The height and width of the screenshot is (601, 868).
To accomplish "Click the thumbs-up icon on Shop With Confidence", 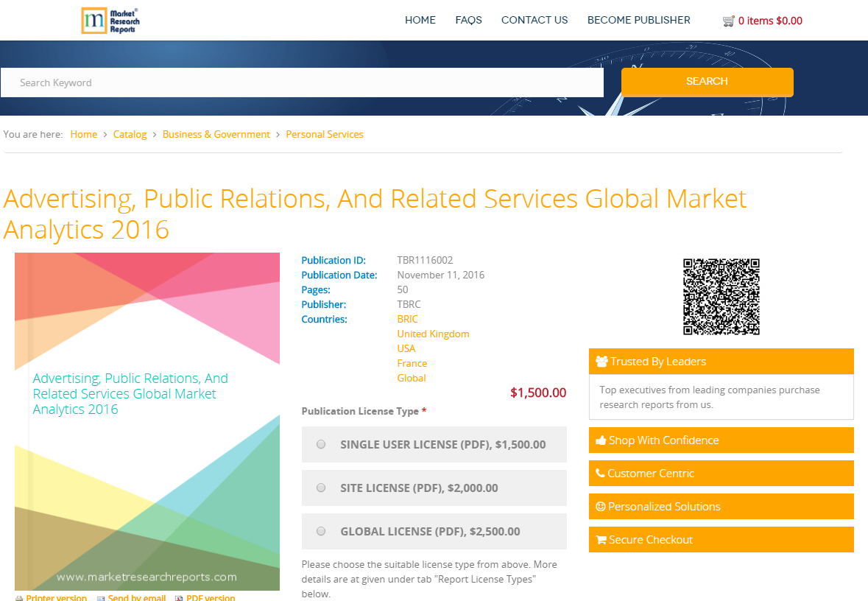I will [x=600, y=440].
